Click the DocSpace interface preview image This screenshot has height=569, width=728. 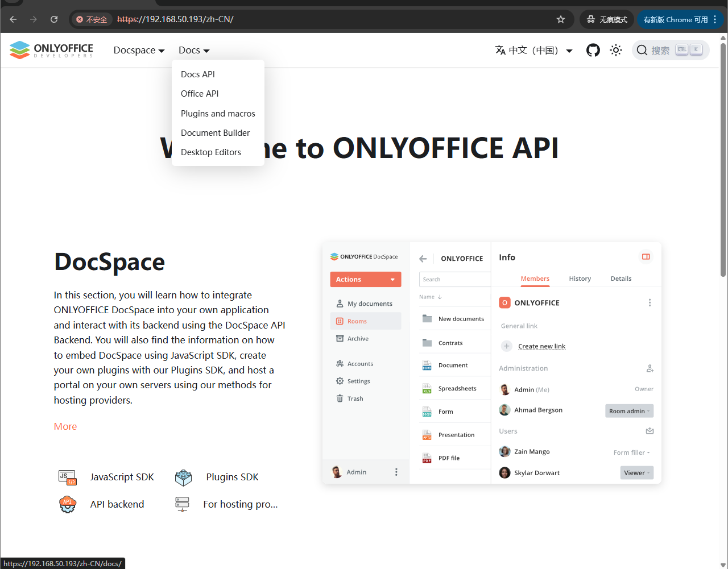pyautogui.click(x=491, y=363)
